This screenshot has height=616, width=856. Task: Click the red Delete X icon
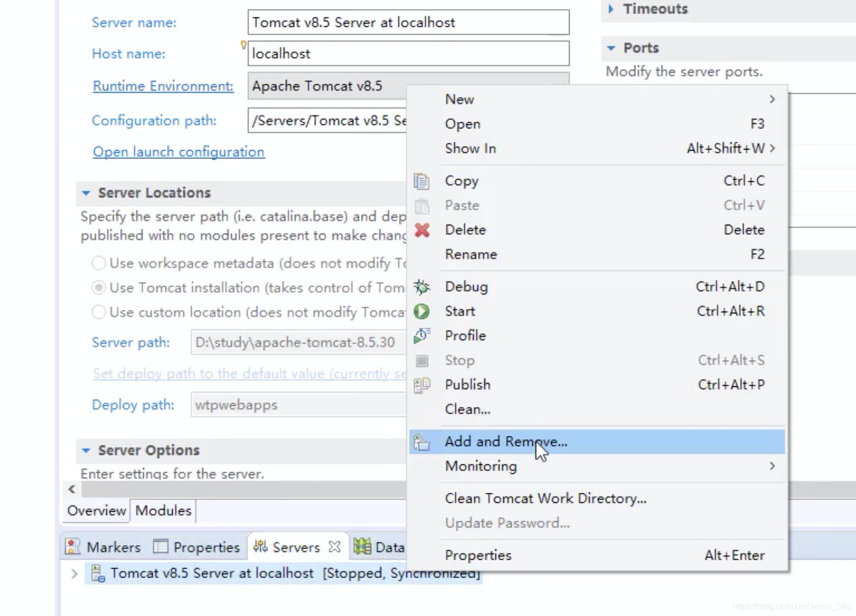pyautogui.click(x=422, y=230)
